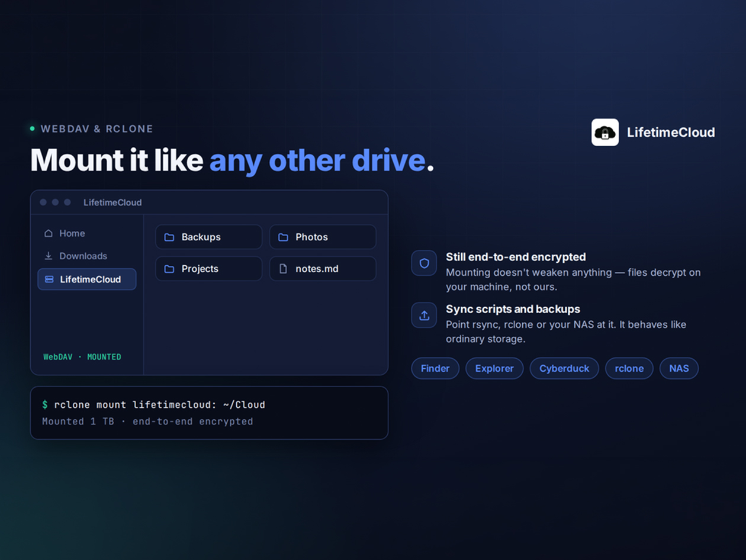Click the Finder pill
The image size is (746, 560).
[x=435, y=368]
